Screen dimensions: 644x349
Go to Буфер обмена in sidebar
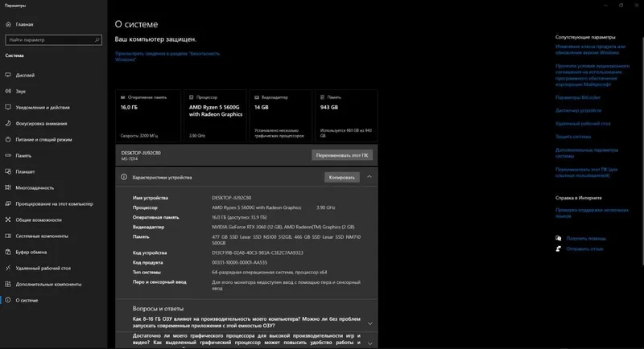click(x=31, y=252)
